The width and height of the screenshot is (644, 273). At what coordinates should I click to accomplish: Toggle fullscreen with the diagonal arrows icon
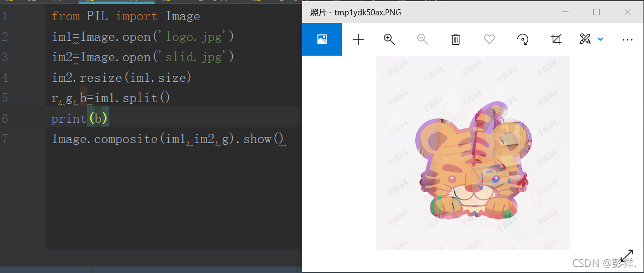point(627,256)
